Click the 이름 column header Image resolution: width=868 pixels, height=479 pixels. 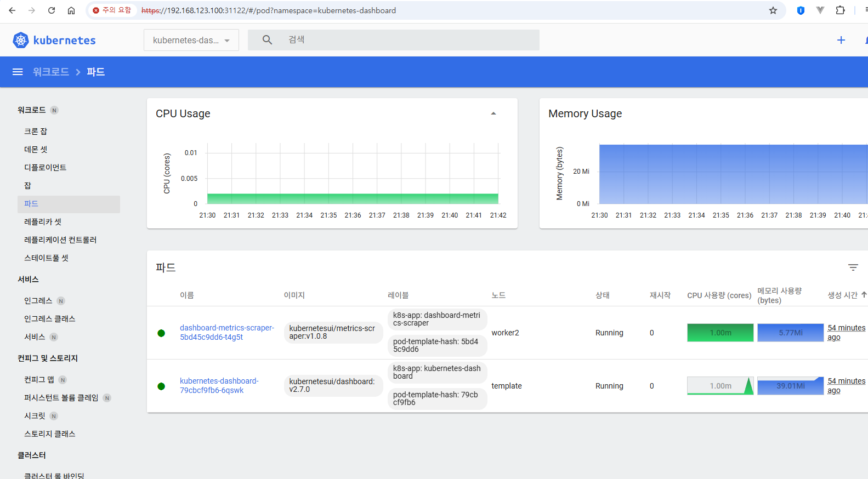(x=187, y=295)
